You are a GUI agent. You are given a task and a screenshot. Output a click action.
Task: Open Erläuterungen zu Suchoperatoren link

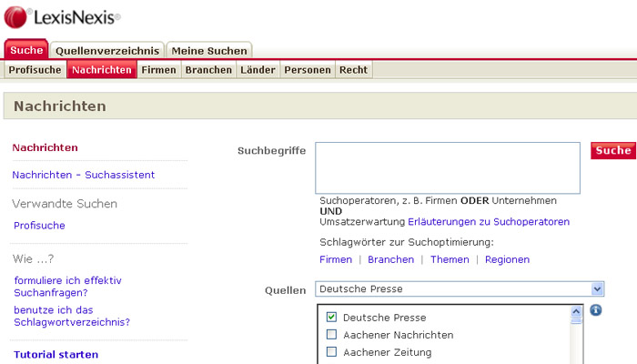pos(489,221)
